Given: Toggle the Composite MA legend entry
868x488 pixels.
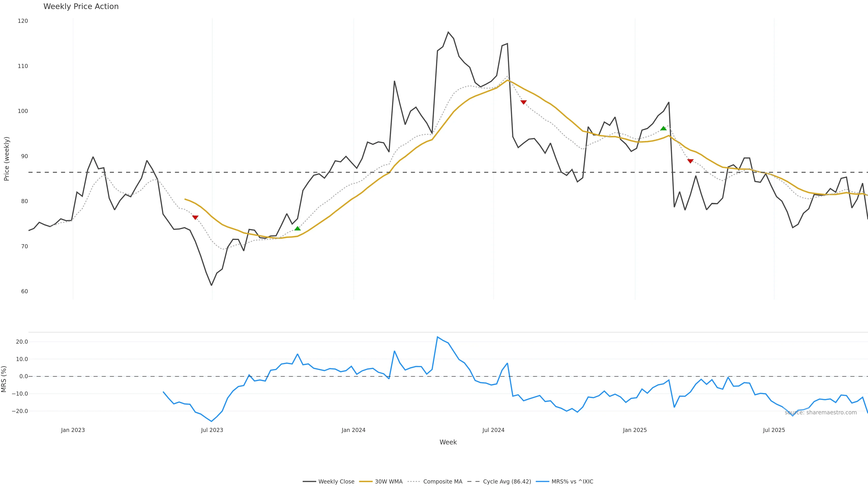Looking at the screenshot, I should click(442, 482).
